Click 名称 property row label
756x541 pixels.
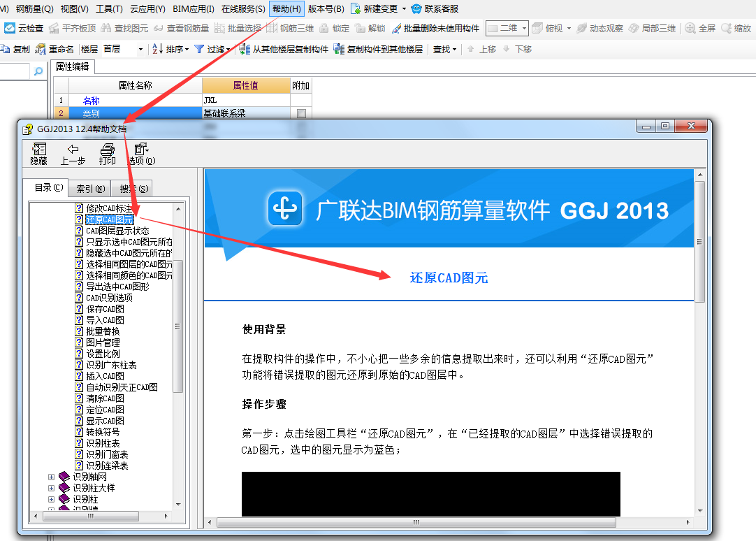(91, 100)
